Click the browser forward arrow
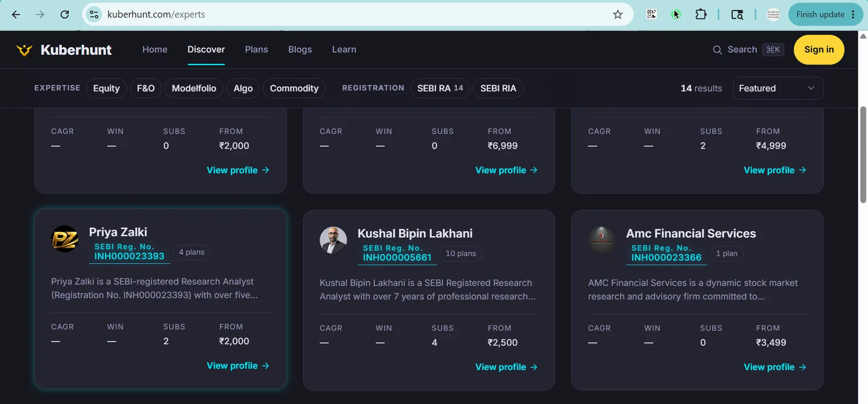Screen dimensions: 868x404 click(x=40, y=15)
